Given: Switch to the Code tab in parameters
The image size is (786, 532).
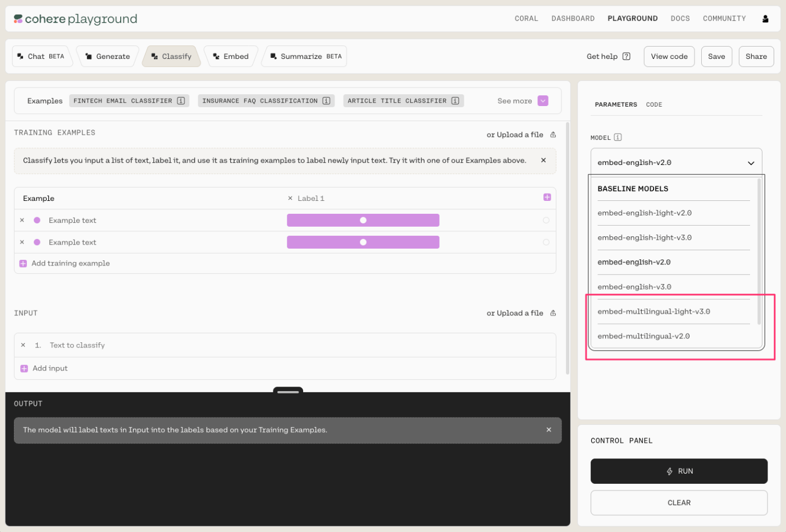Looking at the screenshot, I should point(654,104).
